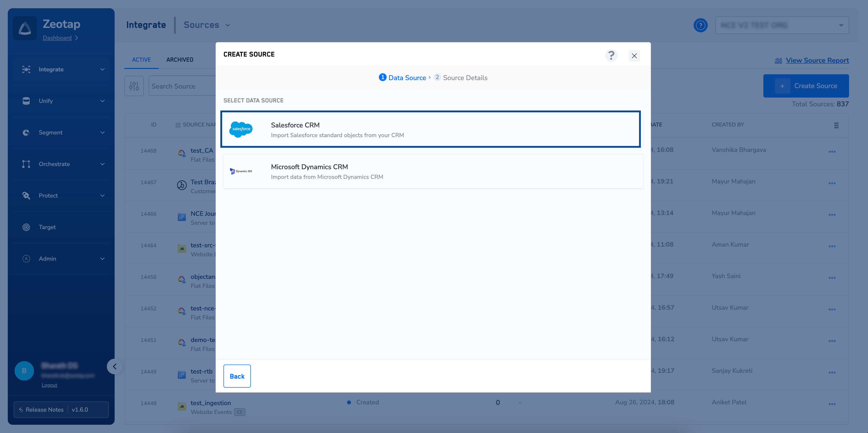Open the organization selector dropdown

[x=781, y=25]
